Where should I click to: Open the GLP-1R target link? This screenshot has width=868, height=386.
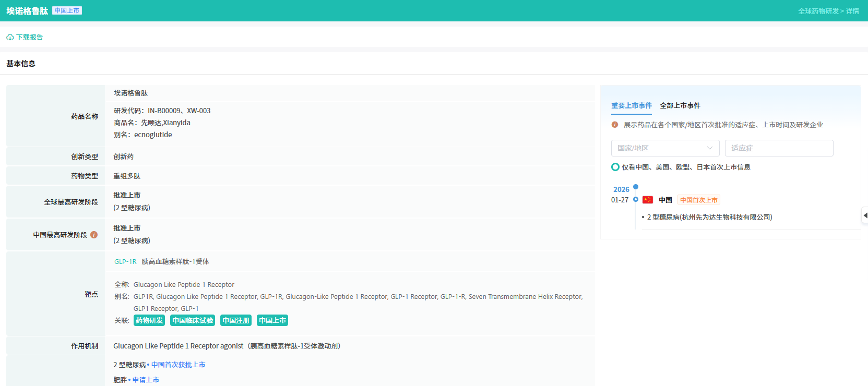click(125, 262)
